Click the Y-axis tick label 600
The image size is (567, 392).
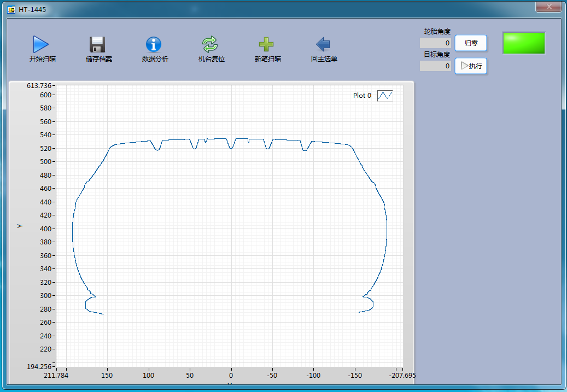[45, 95]
